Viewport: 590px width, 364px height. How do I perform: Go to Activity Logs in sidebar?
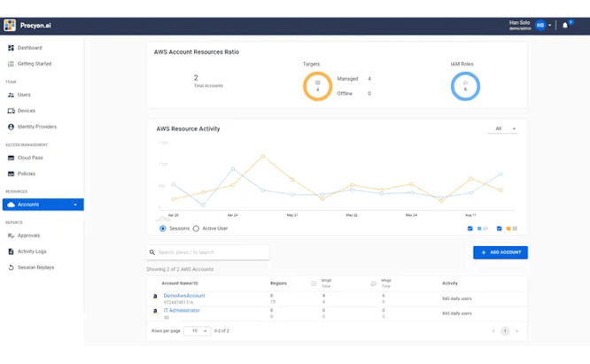click(34, 252)
